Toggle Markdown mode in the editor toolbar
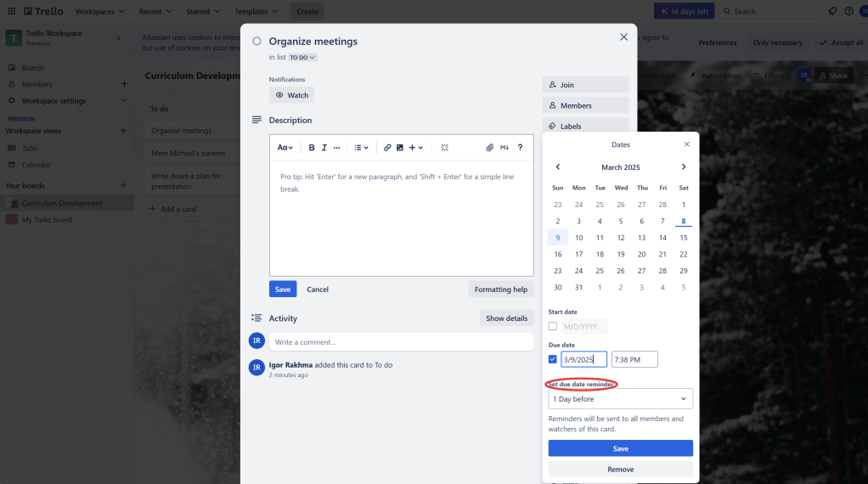868x484 pixels. tap(504, 148)
